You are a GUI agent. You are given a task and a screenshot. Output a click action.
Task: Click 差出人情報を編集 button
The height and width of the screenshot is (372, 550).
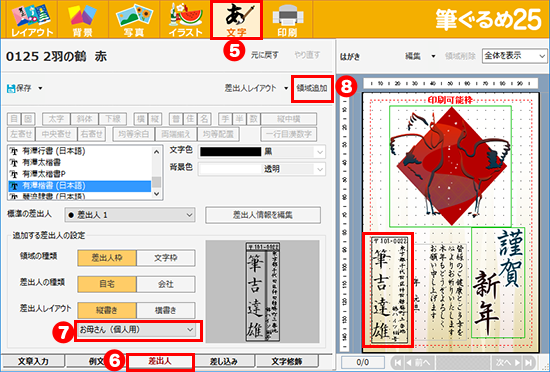coord(263,215)
